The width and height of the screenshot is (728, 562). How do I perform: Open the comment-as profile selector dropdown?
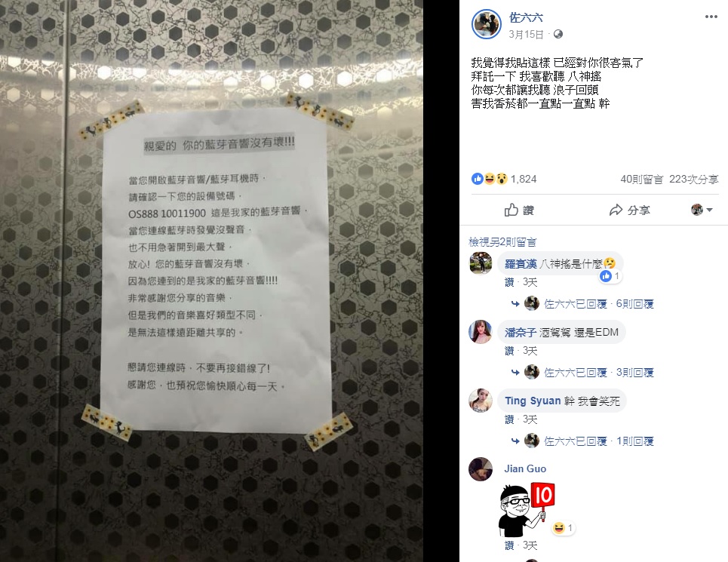[x=702, y=210]
